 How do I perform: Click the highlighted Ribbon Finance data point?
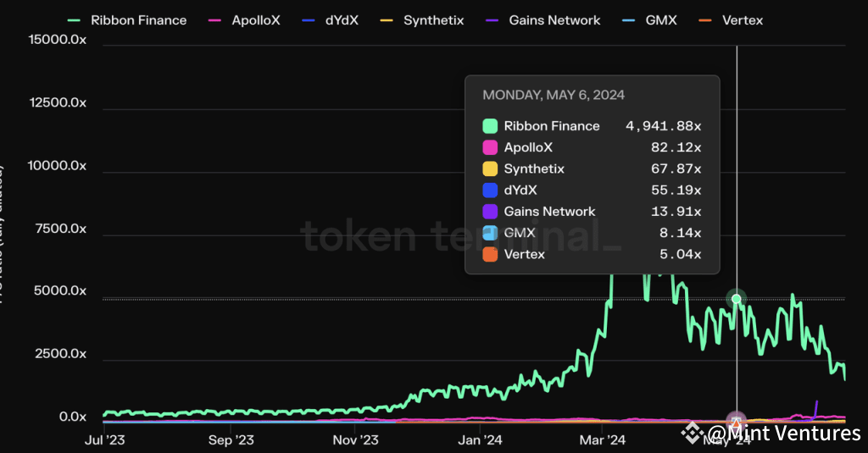737,299
